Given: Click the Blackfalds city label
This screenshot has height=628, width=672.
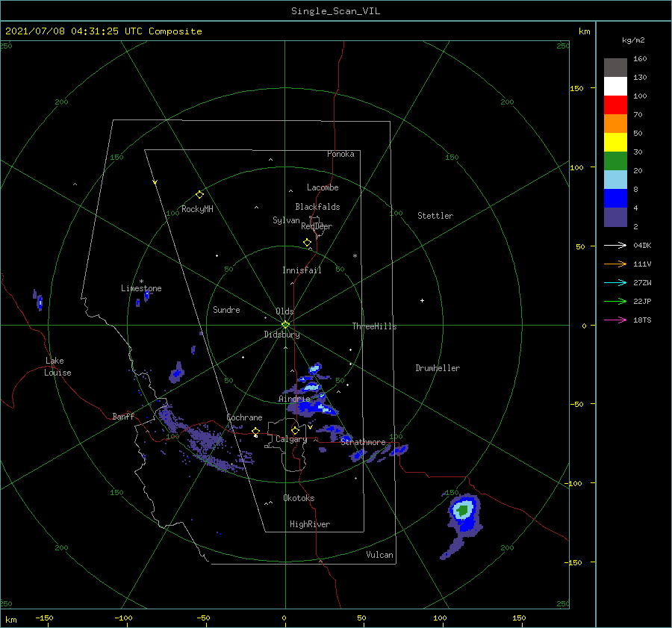Looking at the screenshot, I should (x=317, y=207).
